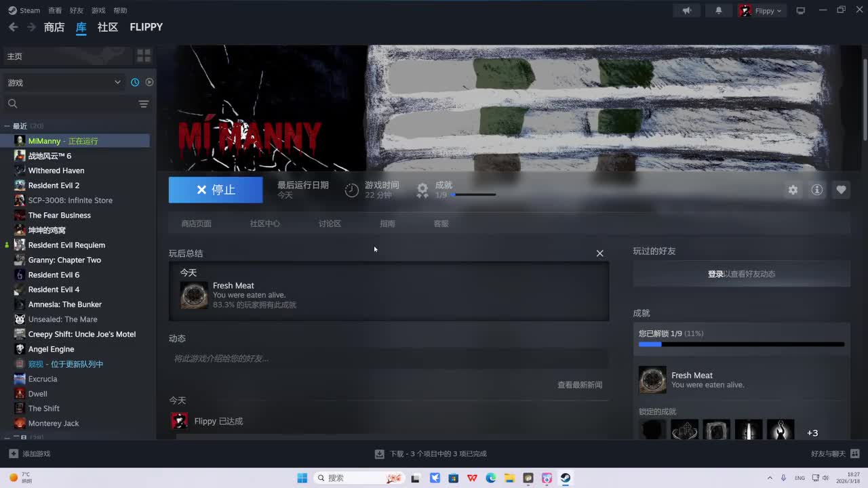
Task: Switch to Big Picture mode monitor icon
Action: click(800, 10)
